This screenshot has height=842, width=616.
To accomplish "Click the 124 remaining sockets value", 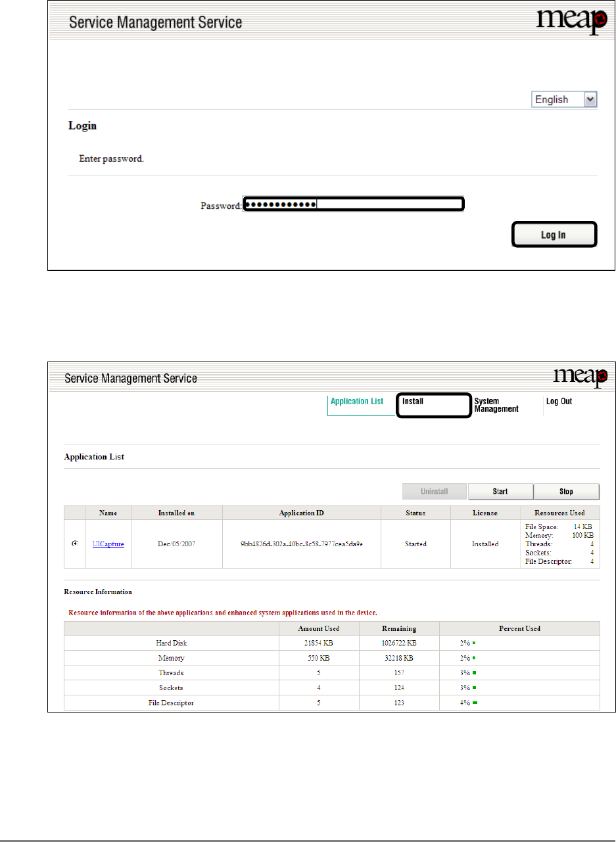I will click(399, 688).
